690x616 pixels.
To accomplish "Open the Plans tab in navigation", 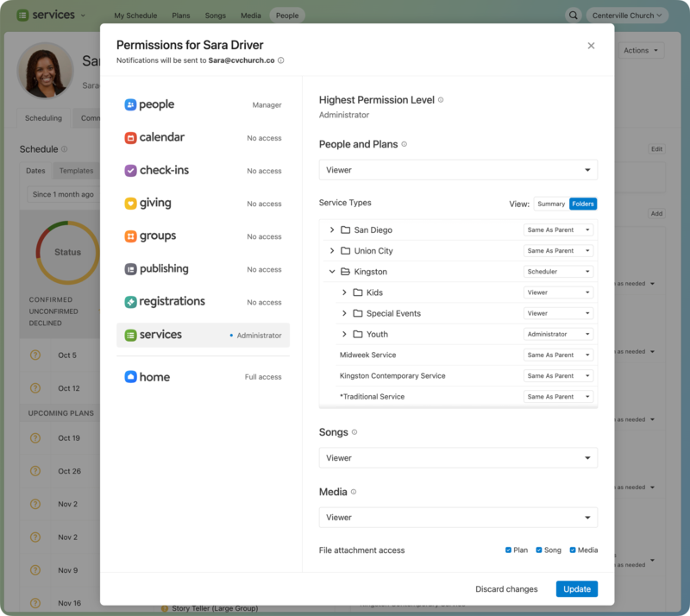I will click(x=180, y=15).
